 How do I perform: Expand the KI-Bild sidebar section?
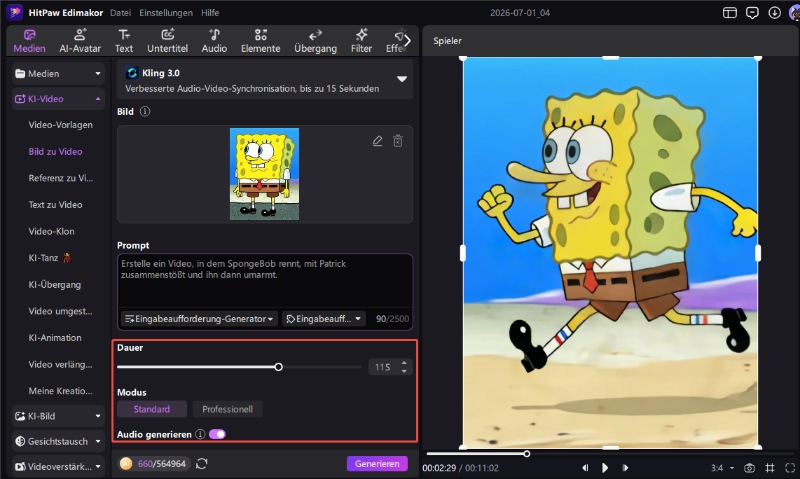(58, 416)
